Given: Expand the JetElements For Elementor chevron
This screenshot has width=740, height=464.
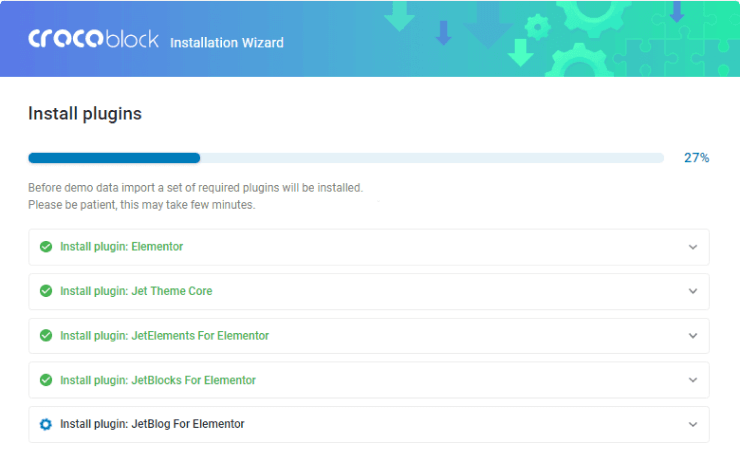Looking at the screenshot, I should point(692,336).
